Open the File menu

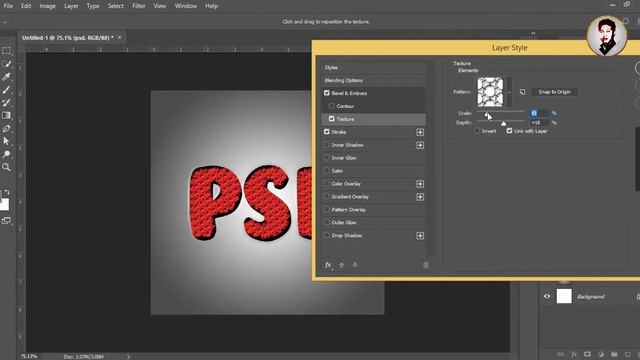pyautogui.click(x=8, y=6)
